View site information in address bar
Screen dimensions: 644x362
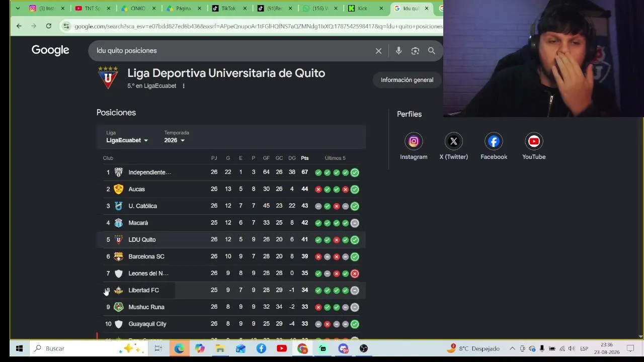click(66, 26)
